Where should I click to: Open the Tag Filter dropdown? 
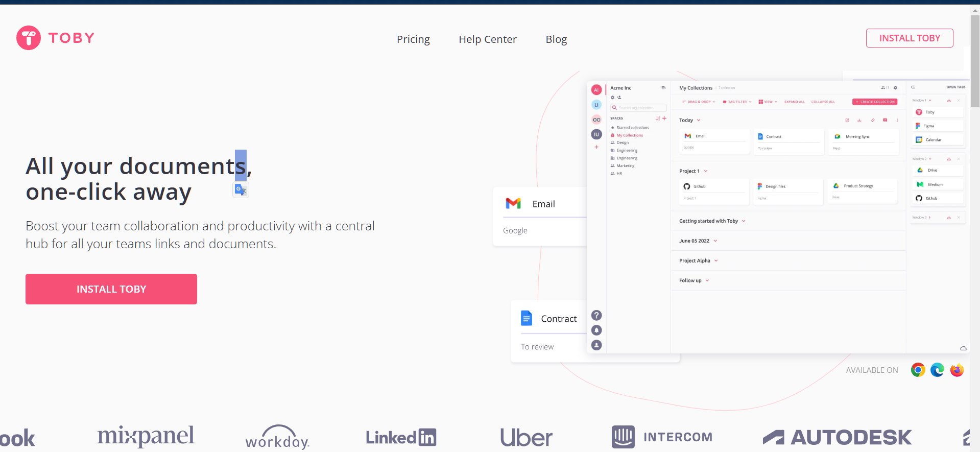(x=737, y=102)
